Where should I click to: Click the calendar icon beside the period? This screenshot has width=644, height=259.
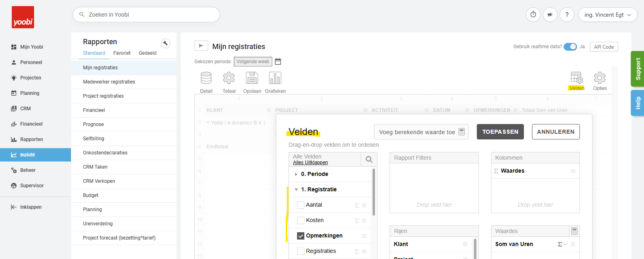(x=278, y=62)
